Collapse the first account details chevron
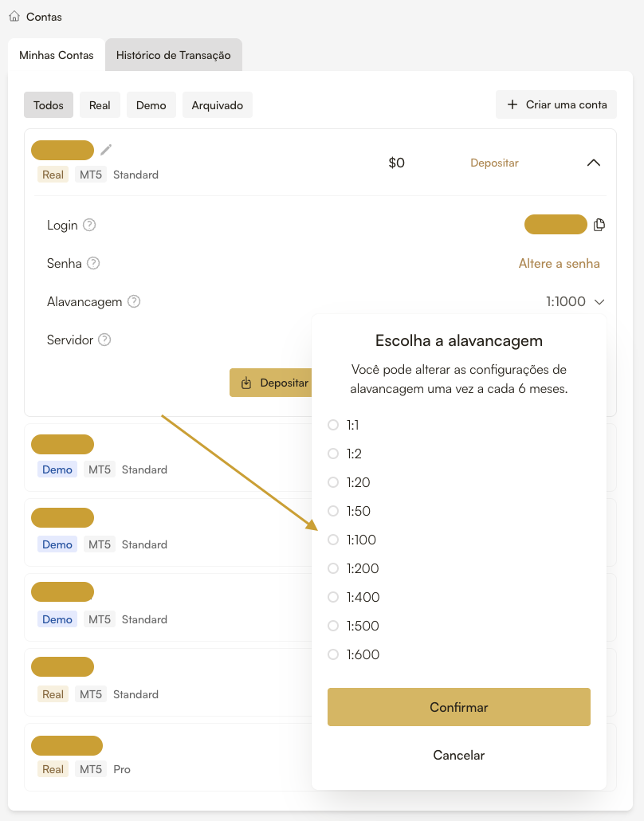The width and height of the screenshot is (644, 821). tap(593, 163)
